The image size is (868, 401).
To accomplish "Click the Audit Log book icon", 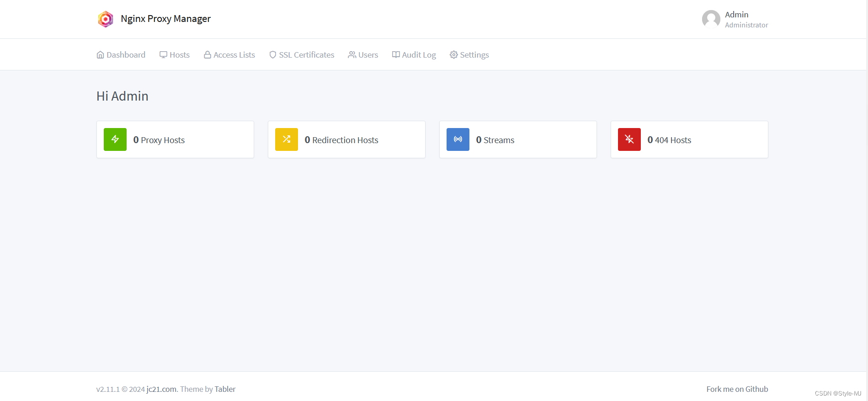I will [x=396, y=55].
